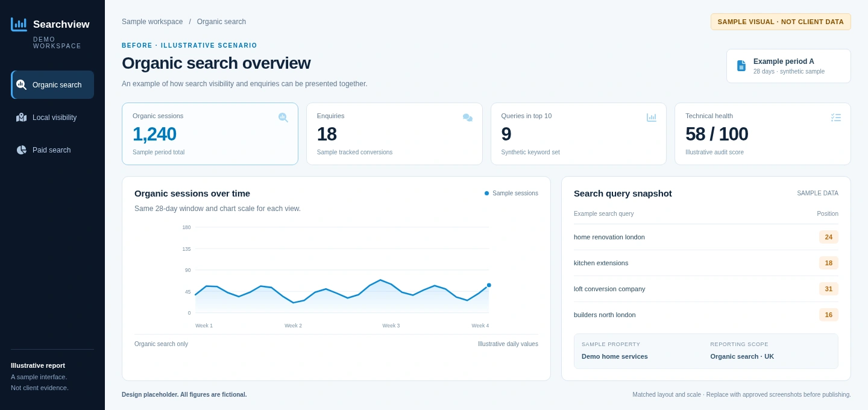The image size is (868, 410).
Task: Click the Organic search · UK value
Action: pos(742,356)
